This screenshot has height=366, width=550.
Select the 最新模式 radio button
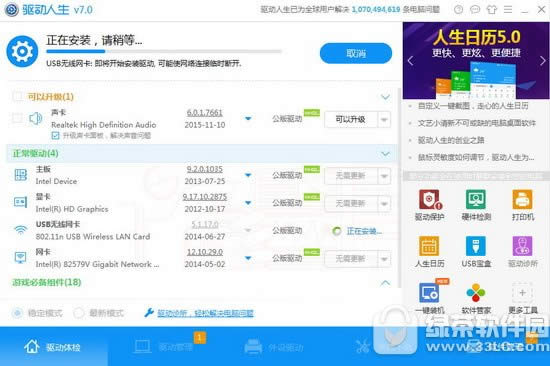(78, 313)
